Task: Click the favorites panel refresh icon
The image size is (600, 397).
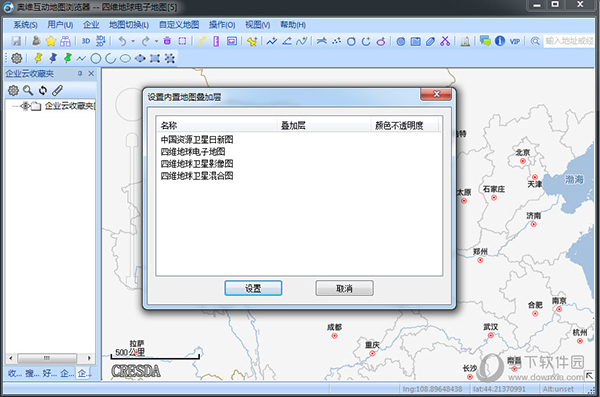Action: (x=43, y=90)
